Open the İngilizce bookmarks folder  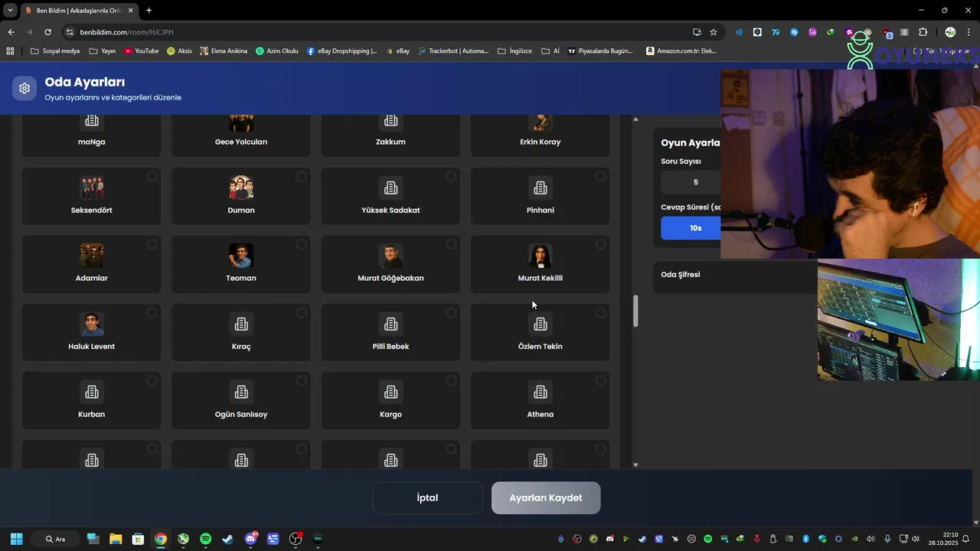pyautogui.click(x=514, y=51)
